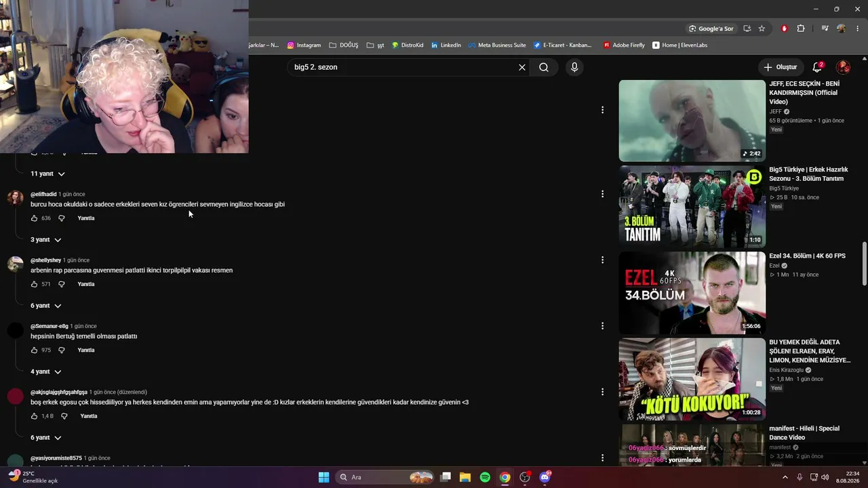Expand the 4 yanıt replies

[45, 372]
